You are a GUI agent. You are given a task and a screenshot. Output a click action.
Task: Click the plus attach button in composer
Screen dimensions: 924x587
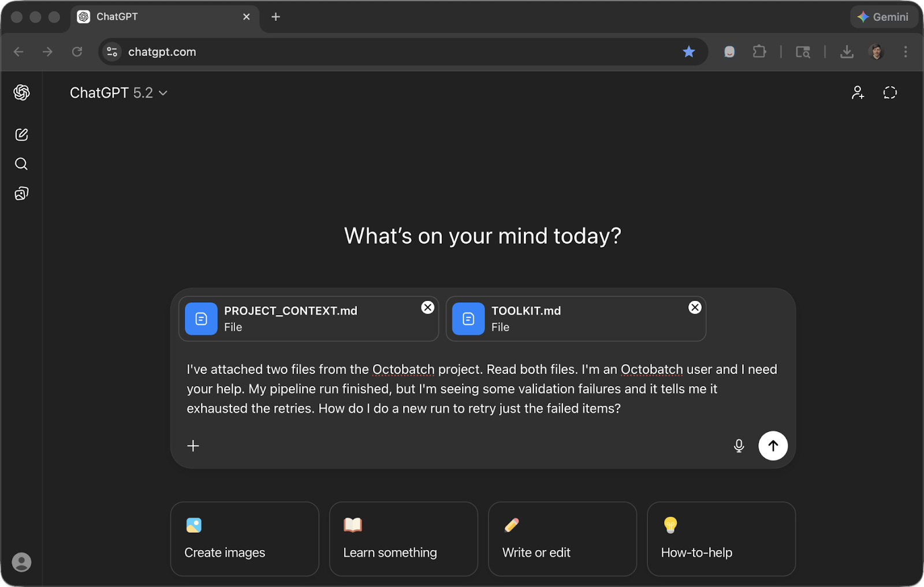tap(193, 446)
